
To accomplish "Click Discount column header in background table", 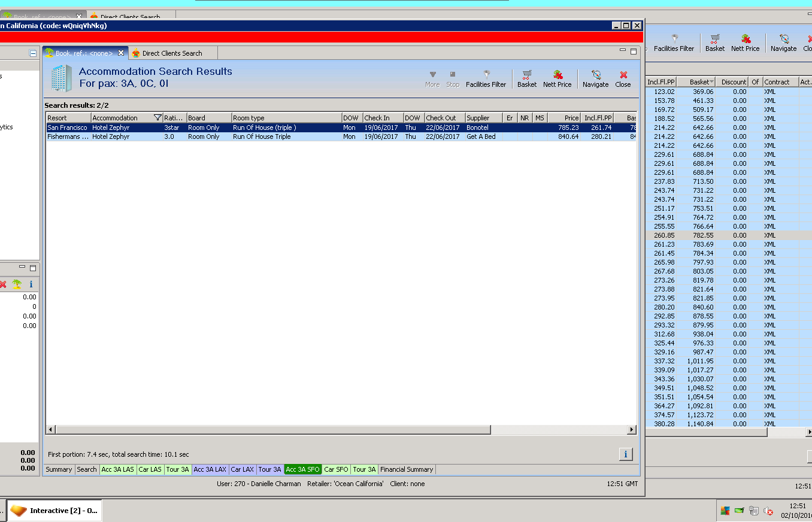I will 732,82.
